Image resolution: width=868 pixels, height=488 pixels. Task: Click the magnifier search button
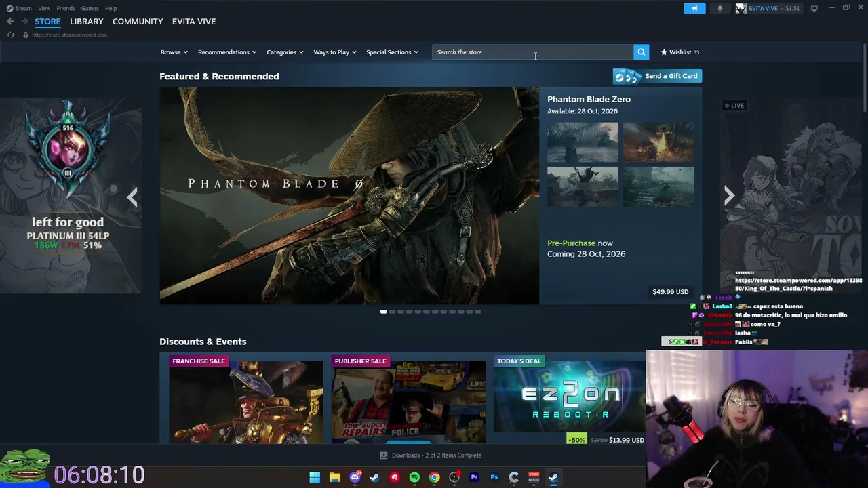coord(641,52)
